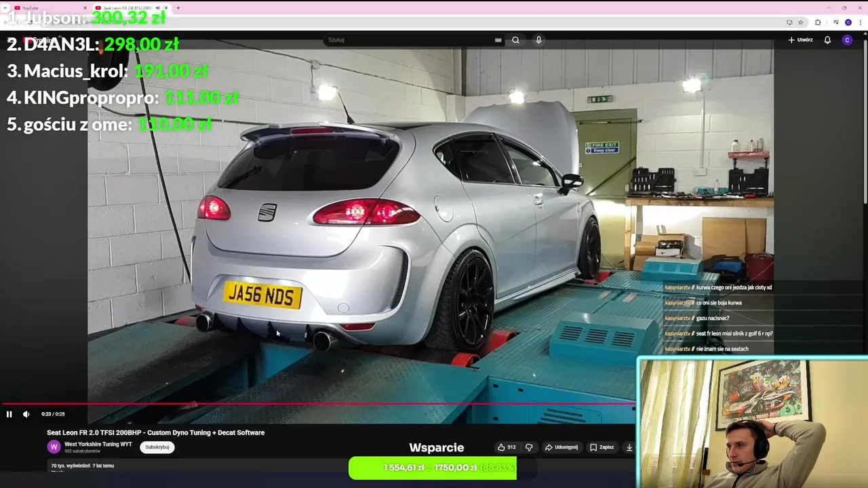Click the install app icon in address bar

(x=789, y=22)
